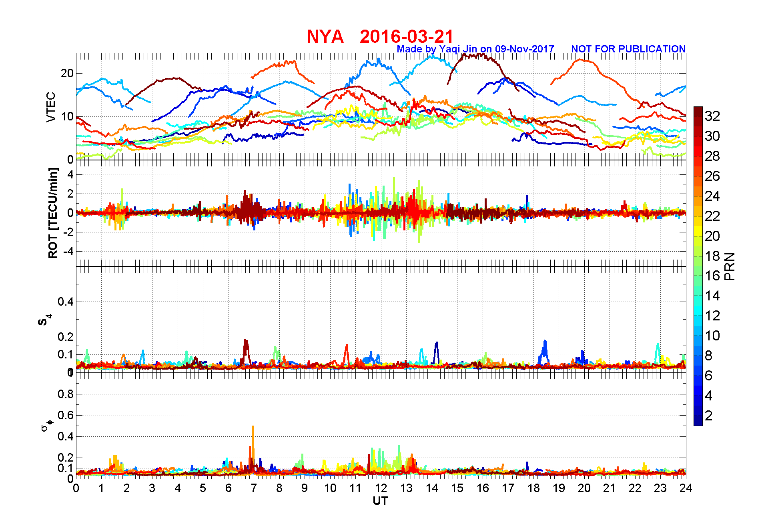Click the sigma phi axis label
762x532 pixels.
(x=47, y=425)
